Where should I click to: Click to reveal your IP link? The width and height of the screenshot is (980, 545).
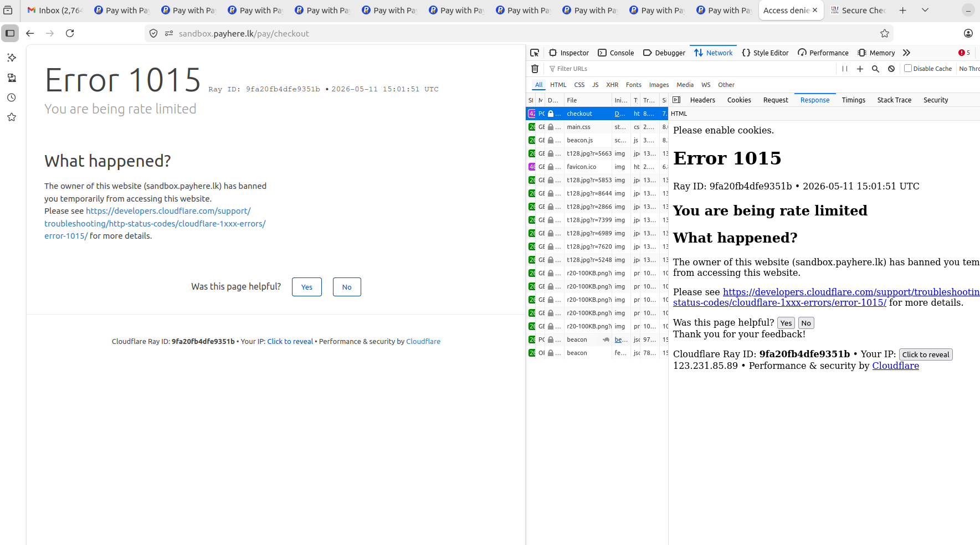(290, 341)
